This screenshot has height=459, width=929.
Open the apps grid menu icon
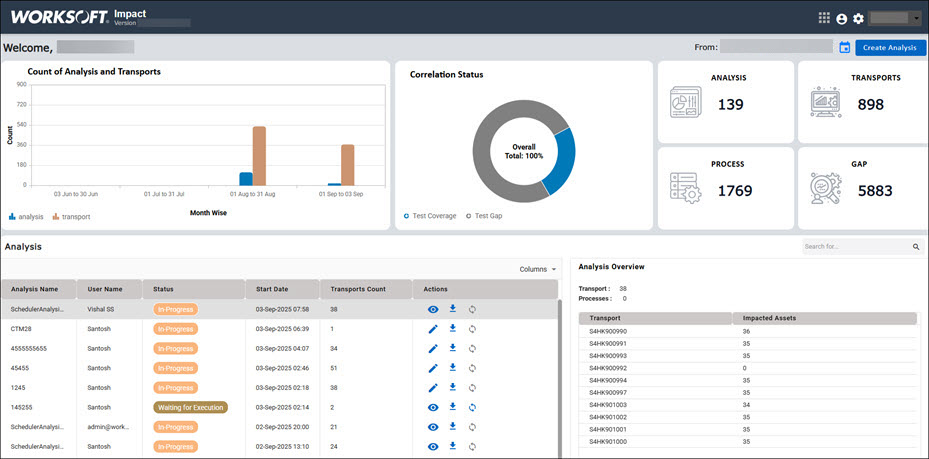point(824,18)
